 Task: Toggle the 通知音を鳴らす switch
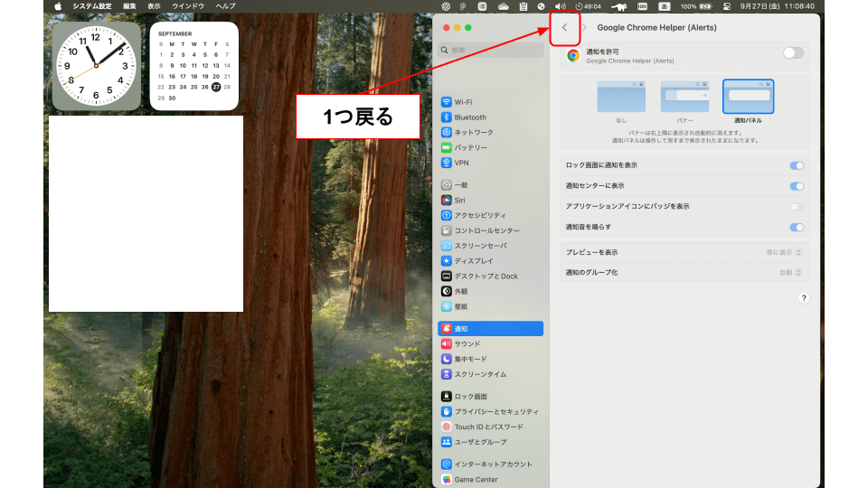pos(797,227)
